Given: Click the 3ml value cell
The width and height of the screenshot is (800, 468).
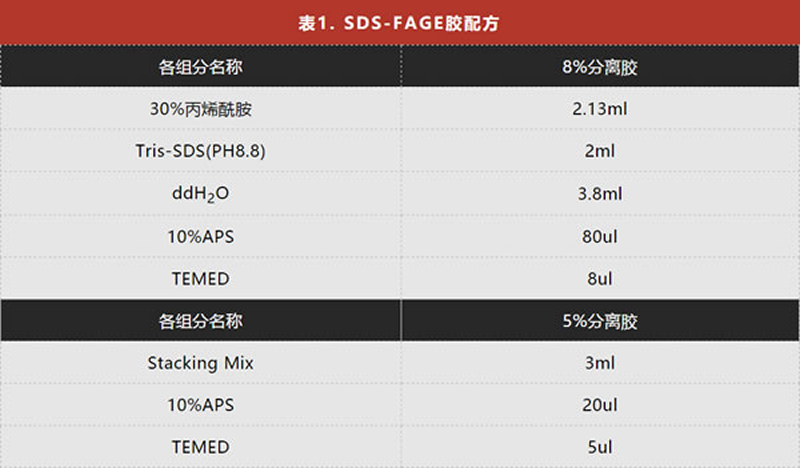Looking at the screenshot, I should tap(599, 363).
